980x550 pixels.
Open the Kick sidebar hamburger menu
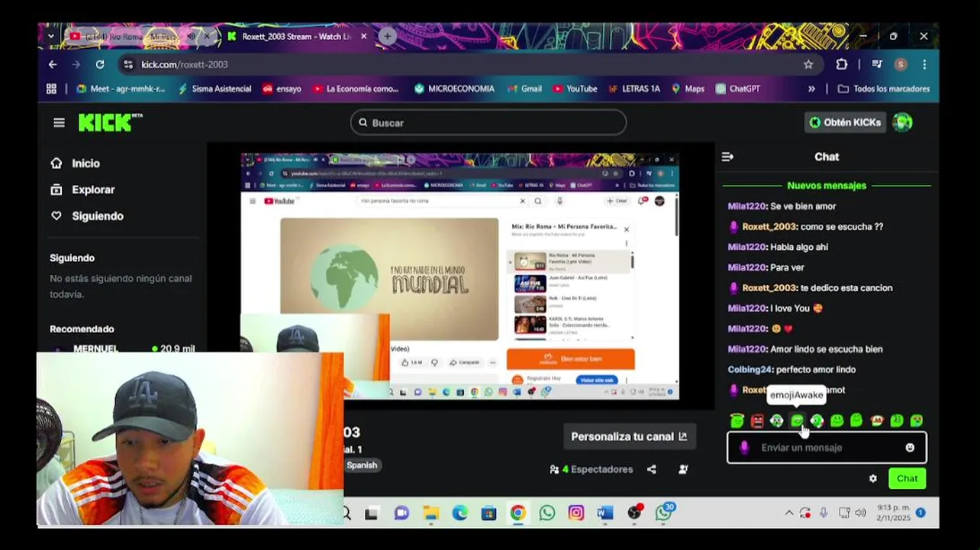click(x=59, y=122)
